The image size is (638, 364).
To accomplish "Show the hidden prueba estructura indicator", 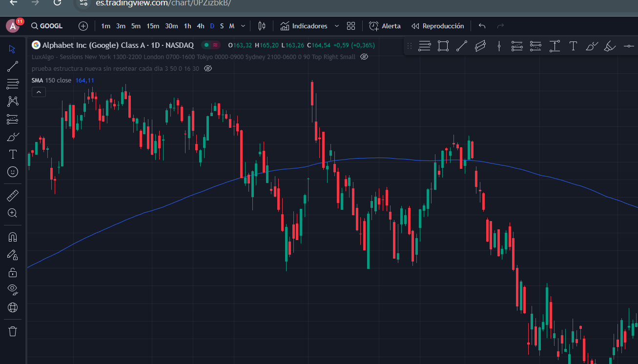I will click(x=207, y=69).
